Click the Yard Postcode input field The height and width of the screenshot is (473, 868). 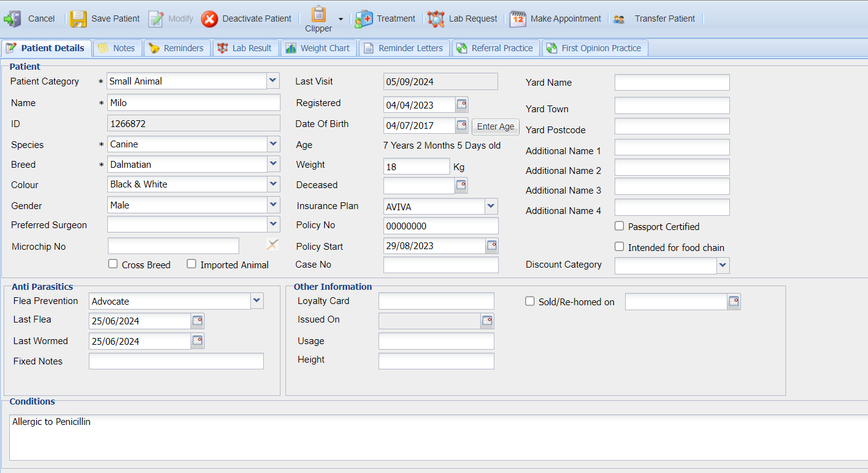coord(672,126)
